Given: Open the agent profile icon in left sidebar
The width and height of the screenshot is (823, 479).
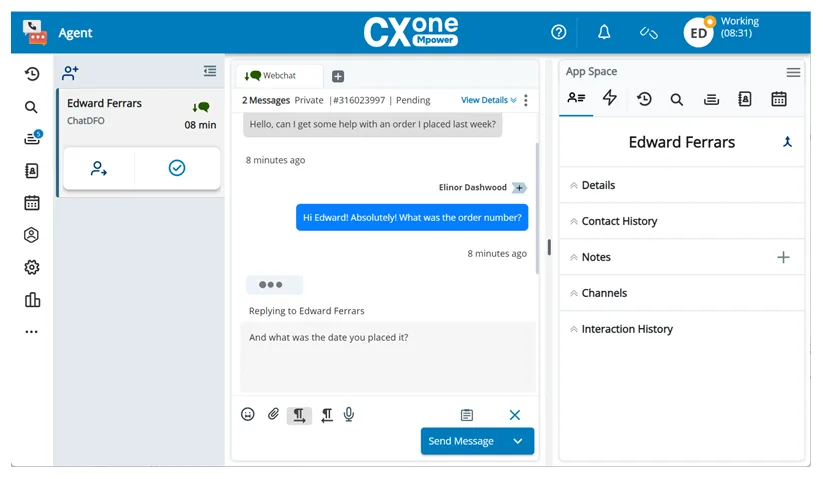Looking at the screenshot, I should click(31, 235).
